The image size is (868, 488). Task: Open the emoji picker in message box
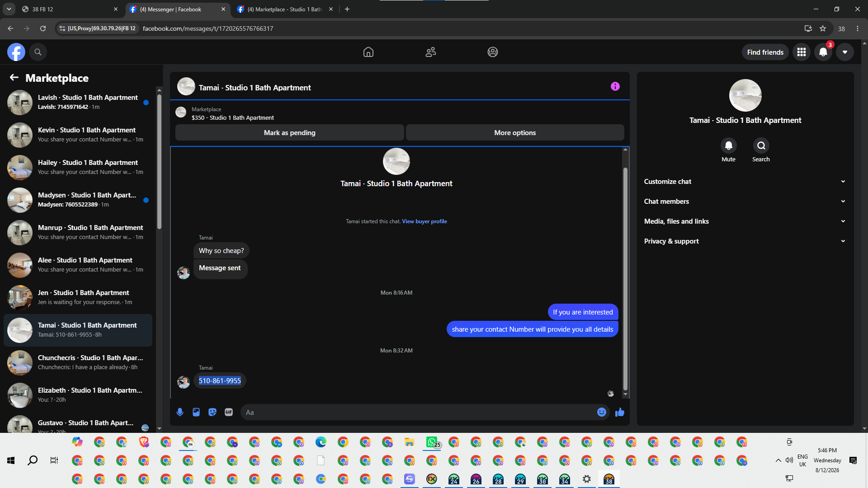tap(602, 412)
